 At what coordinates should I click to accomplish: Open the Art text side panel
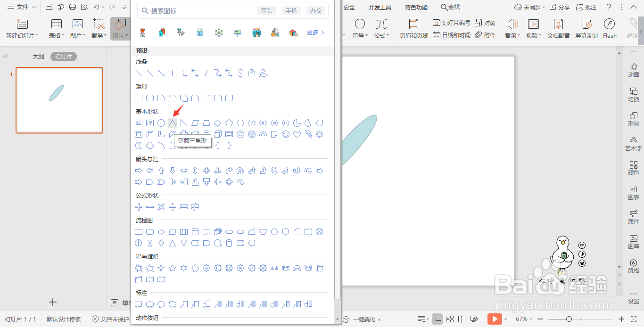[x=634, y=144]
